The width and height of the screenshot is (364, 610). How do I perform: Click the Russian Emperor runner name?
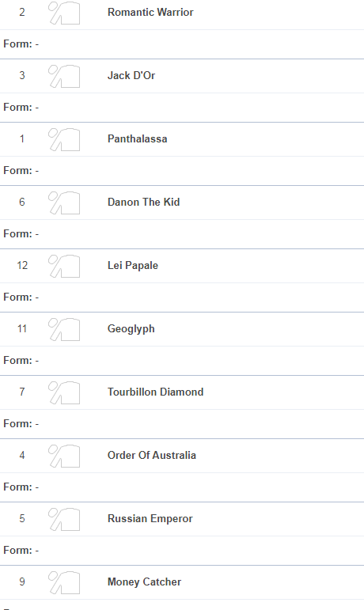(150, 518)
